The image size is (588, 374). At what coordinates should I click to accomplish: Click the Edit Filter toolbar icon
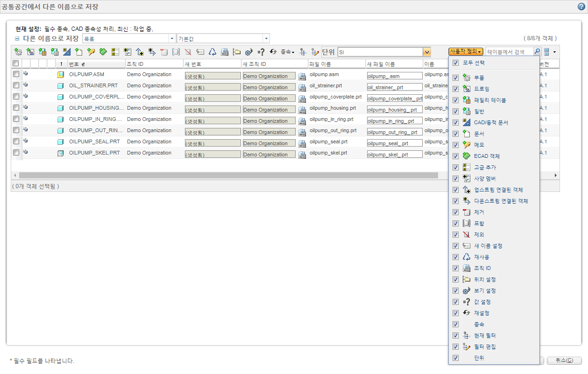click(x=315, y=52)
